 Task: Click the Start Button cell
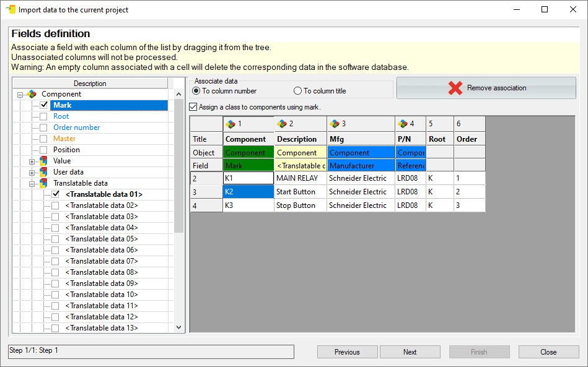coord(301,192)
